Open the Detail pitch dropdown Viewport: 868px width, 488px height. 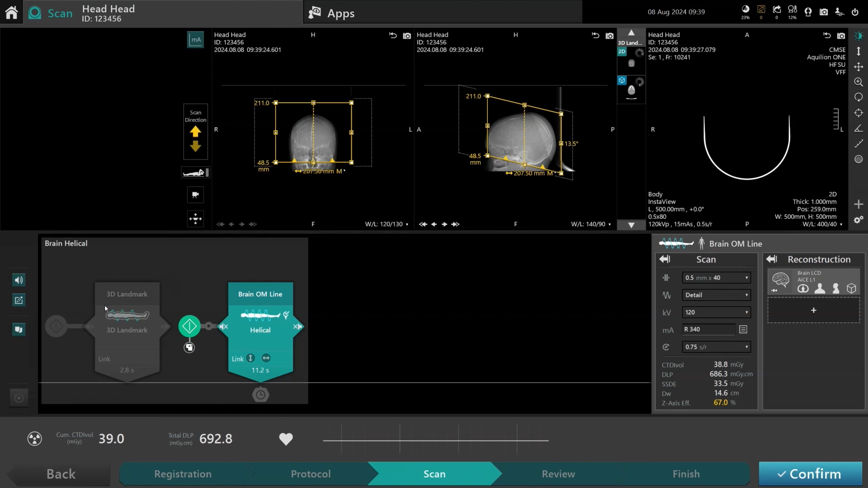coord(716,295)
